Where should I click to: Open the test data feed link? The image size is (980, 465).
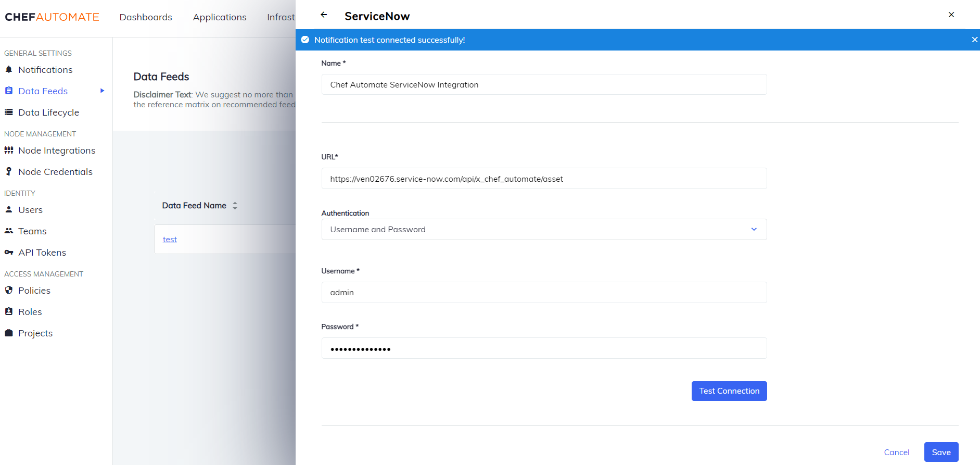click(170, 240)
